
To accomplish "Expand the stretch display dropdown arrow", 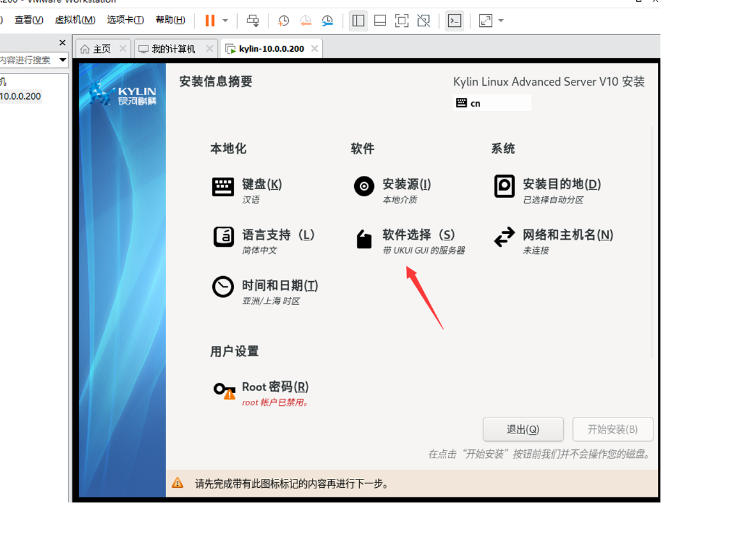I will [501, 20].
